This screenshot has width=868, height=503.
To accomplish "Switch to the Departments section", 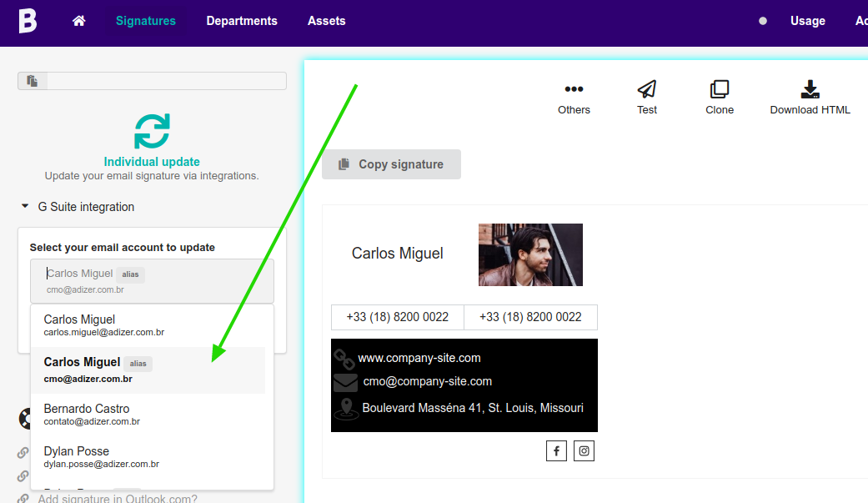I will pyautogui.click(x=241, y=20).
